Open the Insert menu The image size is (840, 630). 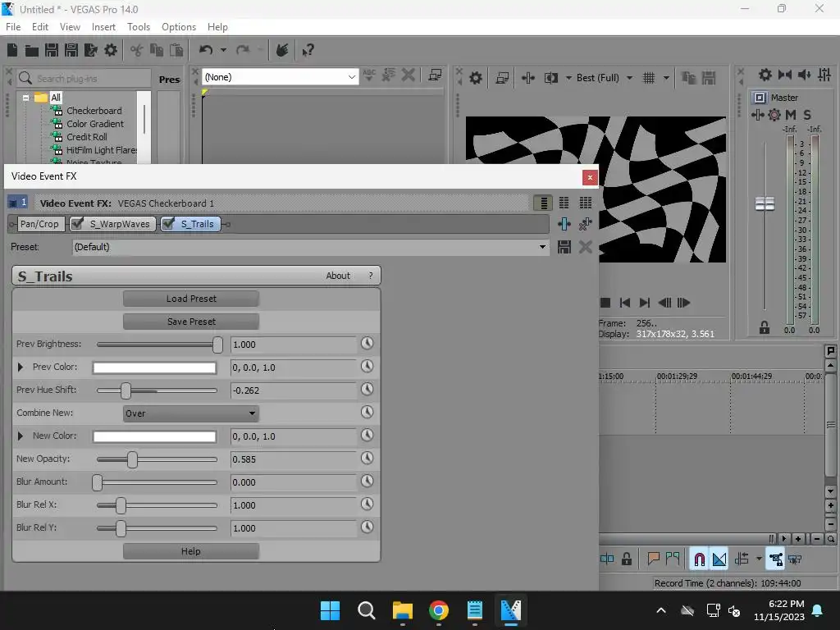coord(103,27)
